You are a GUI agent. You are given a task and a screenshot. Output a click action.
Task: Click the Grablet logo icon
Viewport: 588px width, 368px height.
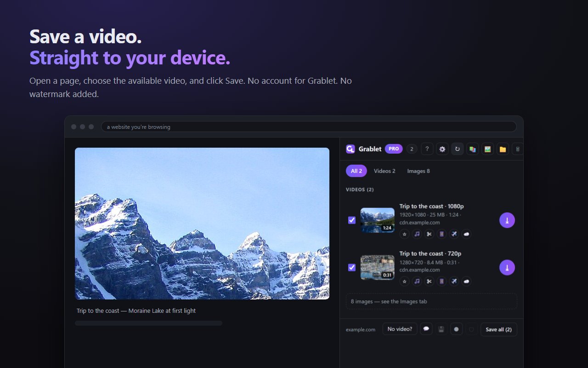coord(351,149)
